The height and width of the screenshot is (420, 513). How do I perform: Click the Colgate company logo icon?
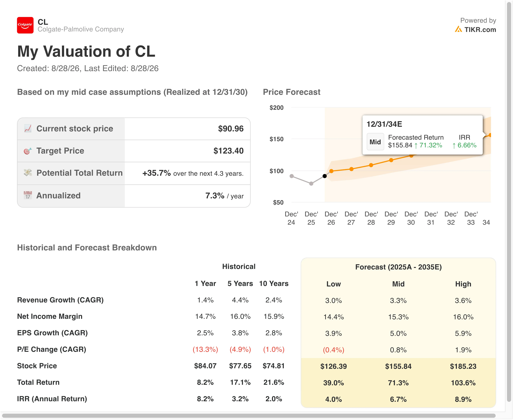click(25, 25)
